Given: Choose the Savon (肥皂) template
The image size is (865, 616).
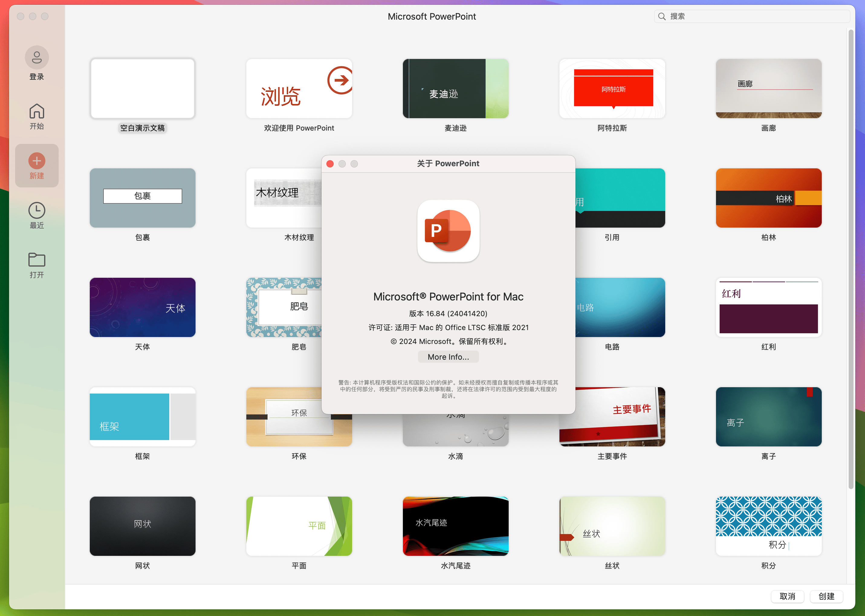Looking at the screenshot, I should (284, 307).
